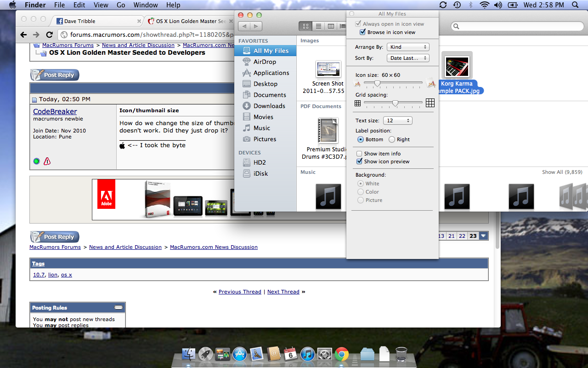
Task: Click Chrome's forward arrow
Action: click(36, 34)
